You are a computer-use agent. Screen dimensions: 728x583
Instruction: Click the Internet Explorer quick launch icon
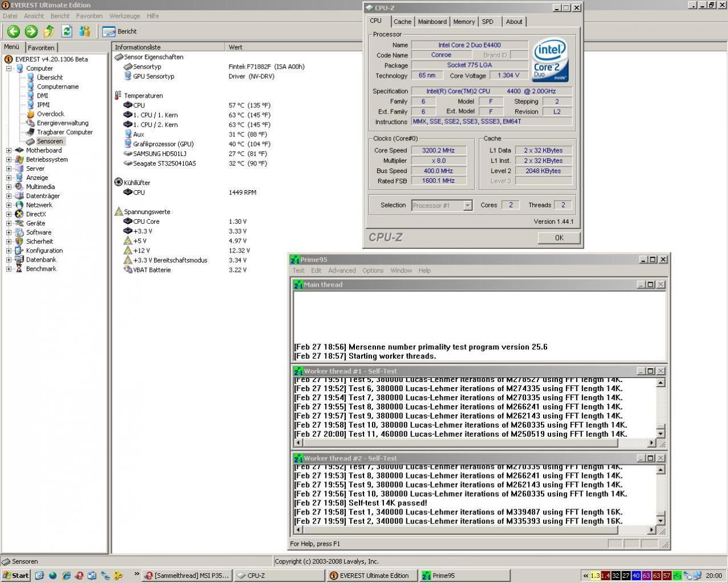click(66, 576)
